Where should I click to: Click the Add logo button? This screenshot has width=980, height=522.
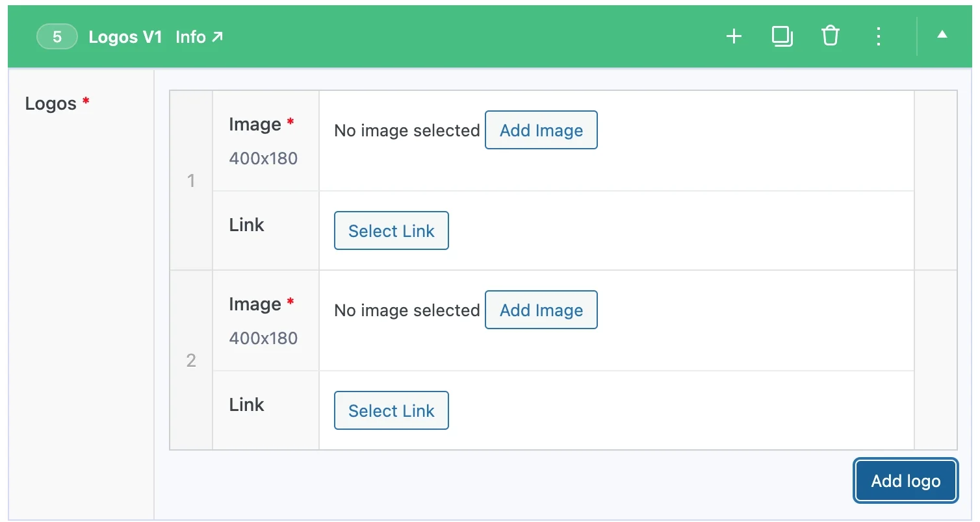(905, 481)
